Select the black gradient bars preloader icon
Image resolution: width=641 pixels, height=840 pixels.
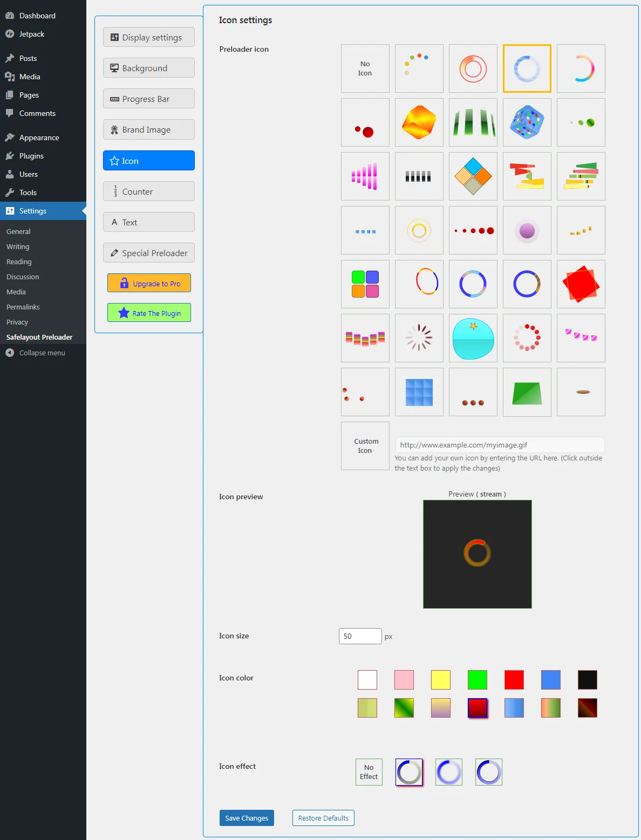(419, 176)
